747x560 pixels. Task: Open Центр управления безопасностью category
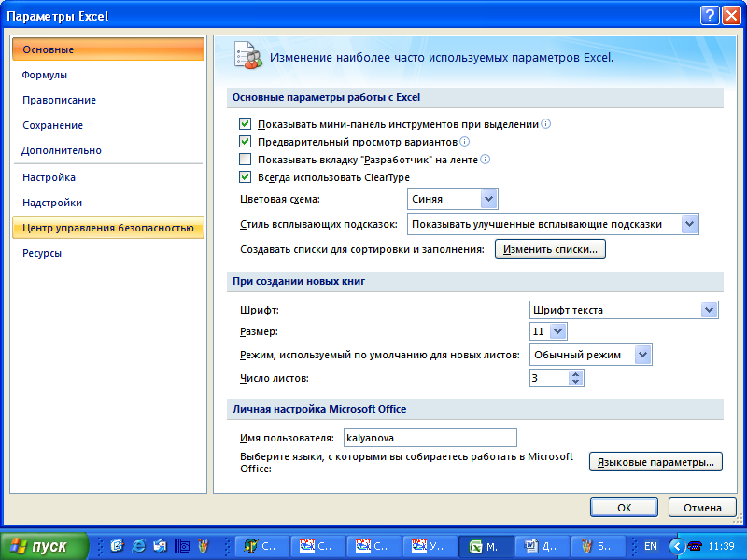108,228
